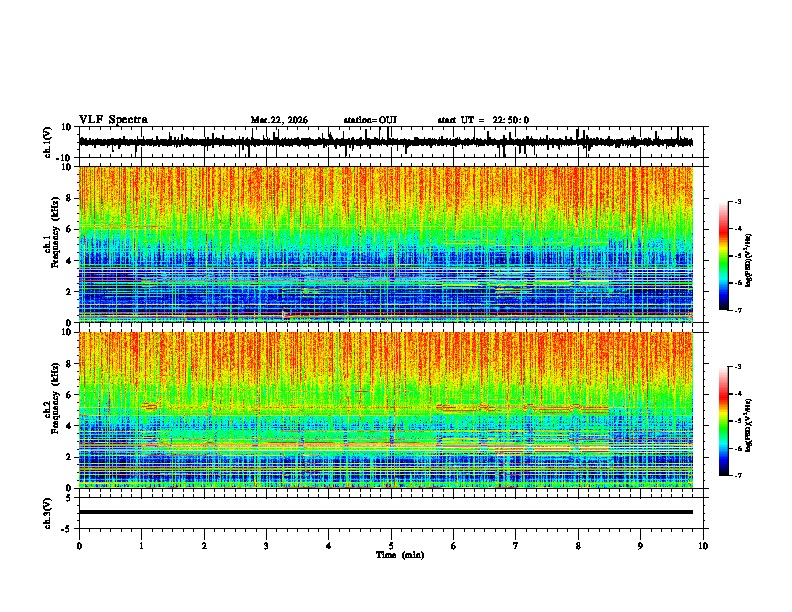Image resolution: width=792 pixels, height=612 pixels.
Task: Click the -3 label on ch.2 color scale
Action: 737,367
